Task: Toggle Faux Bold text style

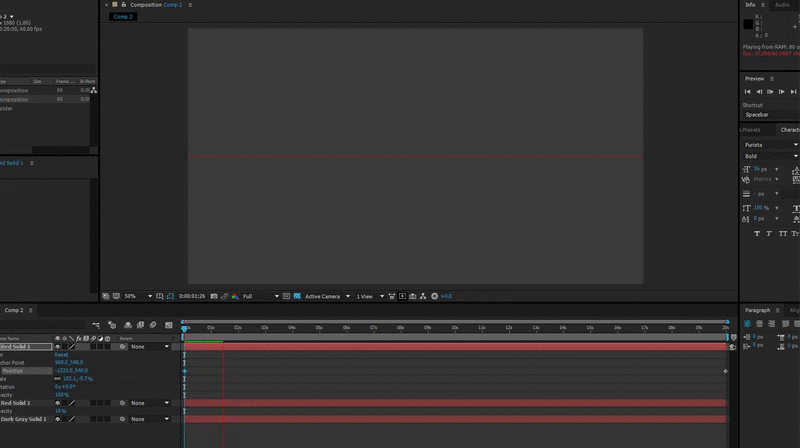Action: pyautogui.click(x=757, y=234)
